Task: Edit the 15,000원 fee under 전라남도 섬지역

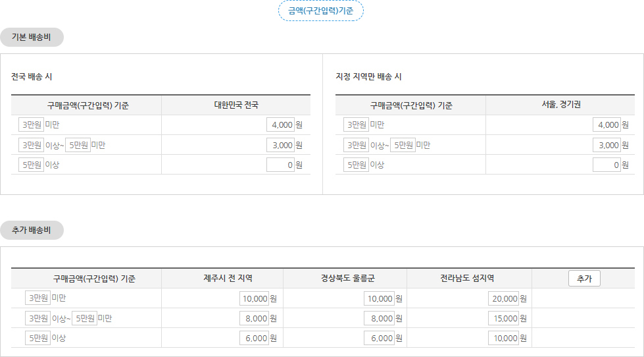Action: coord(503,318)
